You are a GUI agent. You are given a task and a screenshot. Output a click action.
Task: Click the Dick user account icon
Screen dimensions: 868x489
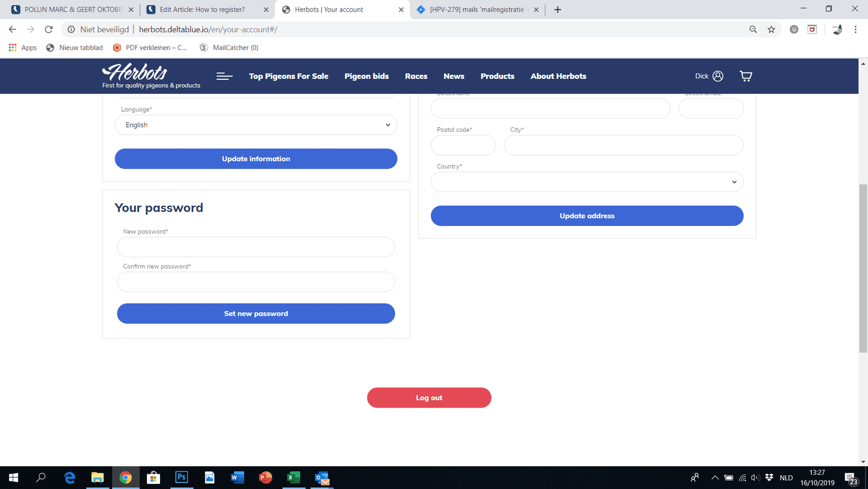(718, 76)
